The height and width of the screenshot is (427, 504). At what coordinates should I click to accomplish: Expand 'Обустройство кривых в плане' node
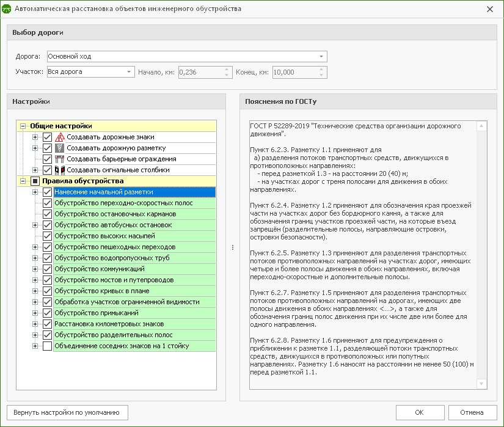tap(35, 291)
